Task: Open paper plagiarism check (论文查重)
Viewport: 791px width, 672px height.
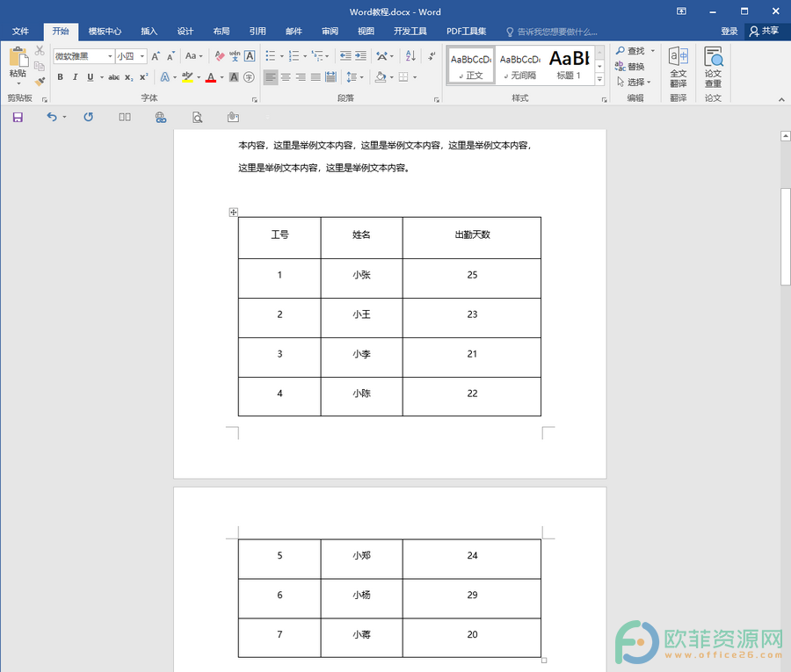Action: pos(713,67)
